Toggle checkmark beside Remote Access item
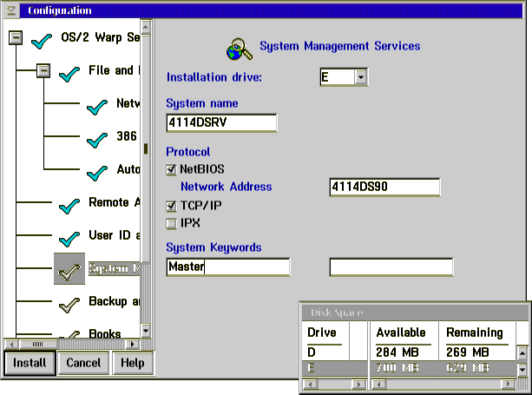The image size is (532, 395). click(x=69, y=206)
